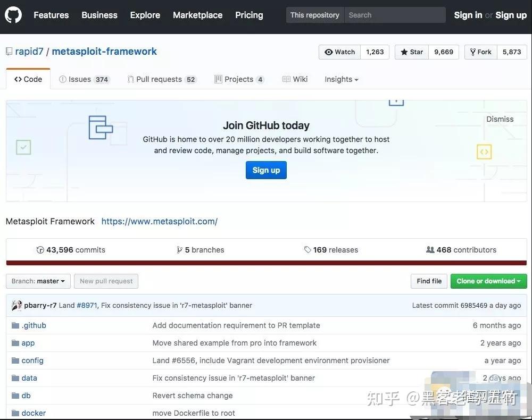Click the New pull request button
Screen dimensions: 532x420
pos(106,281)
